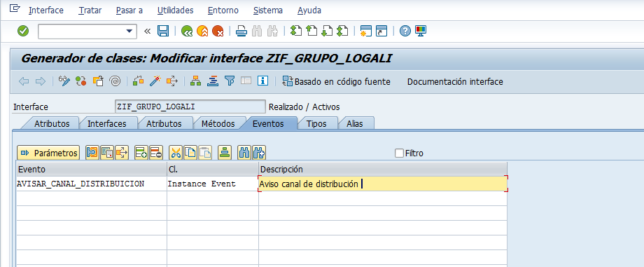Open the Tratar menu
644x267 pixels.
click(x=90, y=11)
